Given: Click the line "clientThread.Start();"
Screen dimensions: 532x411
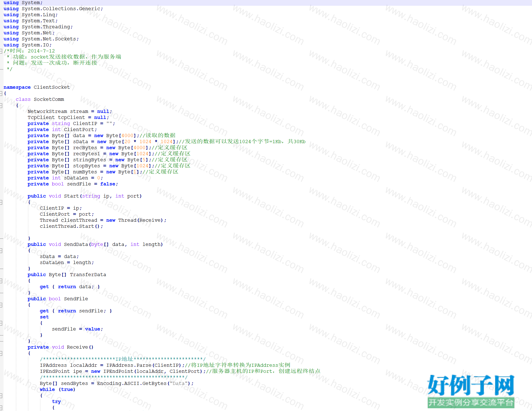Looking at the screenshot, I should tap(71, 226).
